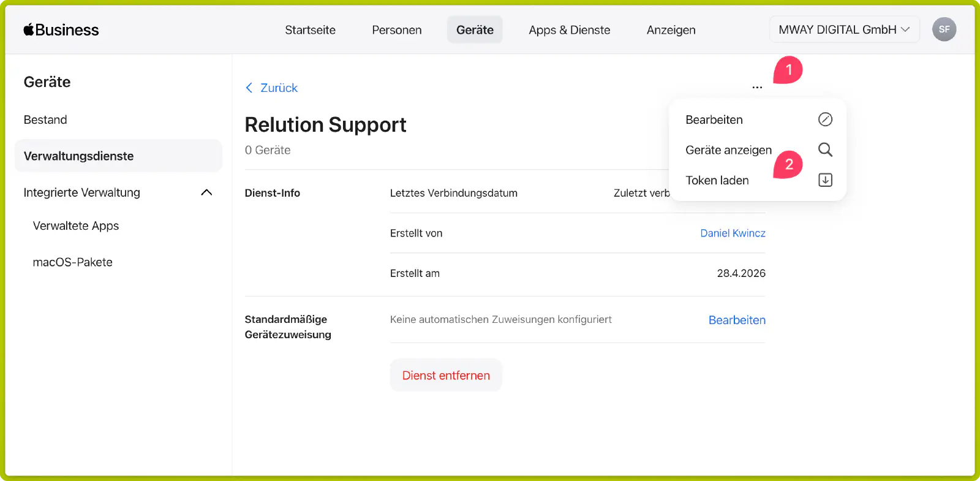Open the Apps & Dienste tab
980x481 pixels.
click(570, 30)
